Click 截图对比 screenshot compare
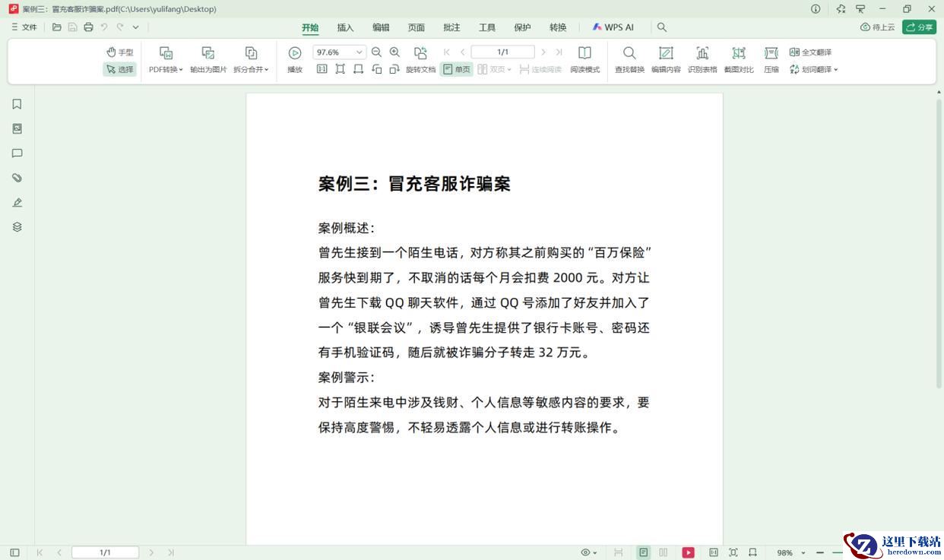Viewport: 944px width, 560px height. point(739,61)
